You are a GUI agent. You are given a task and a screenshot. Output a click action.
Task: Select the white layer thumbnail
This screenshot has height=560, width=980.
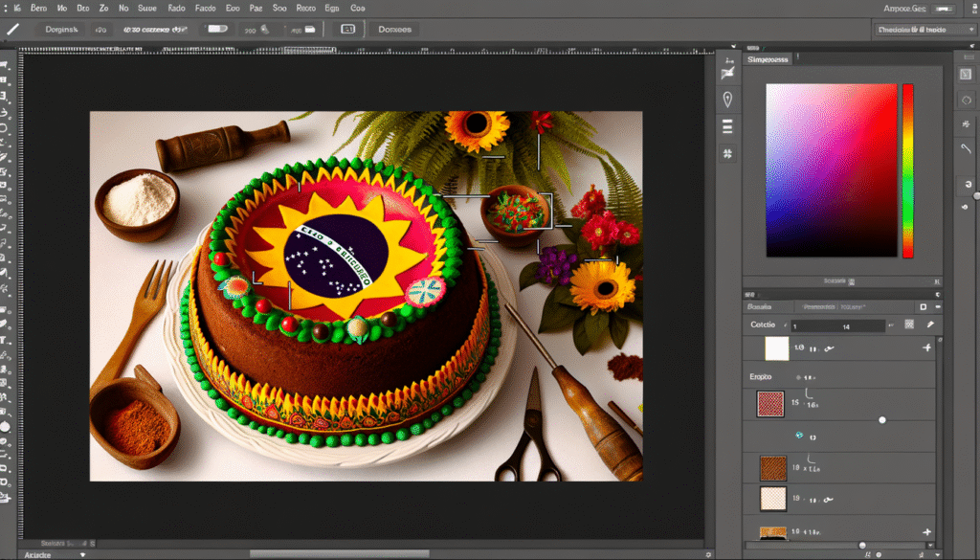click(777, 348)
